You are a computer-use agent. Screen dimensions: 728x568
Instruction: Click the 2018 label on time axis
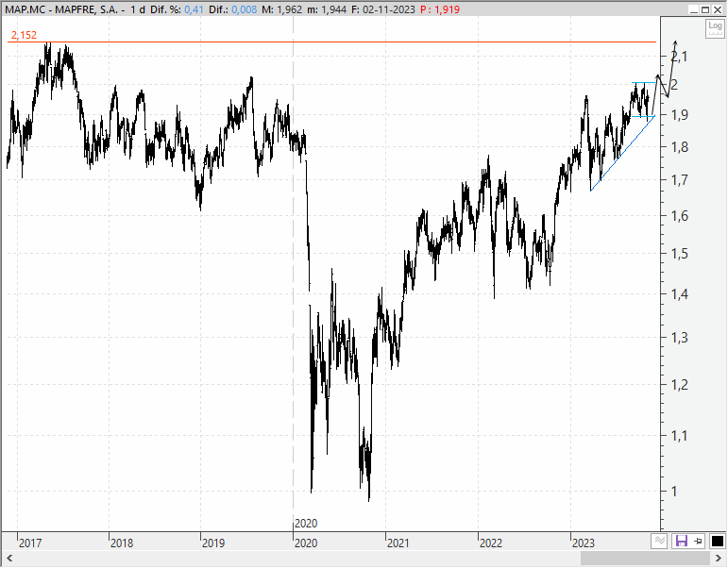point(122,543)
